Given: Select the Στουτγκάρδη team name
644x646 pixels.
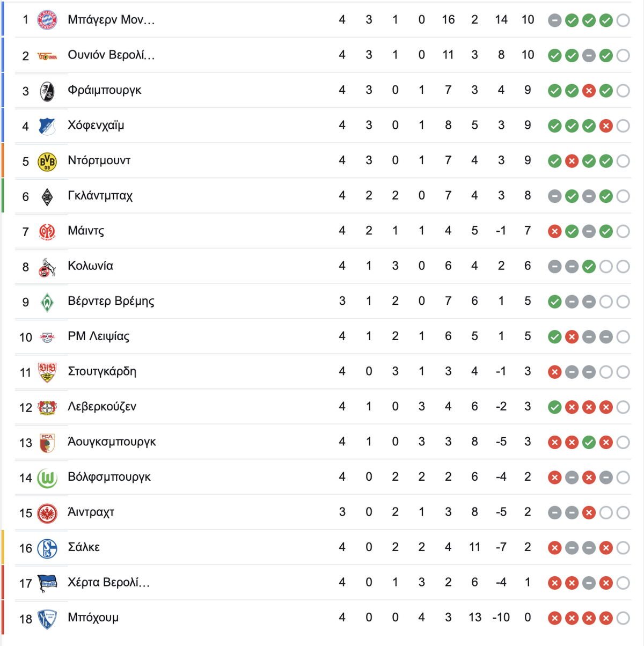Looking at the screenshot, I should point(102,371).
